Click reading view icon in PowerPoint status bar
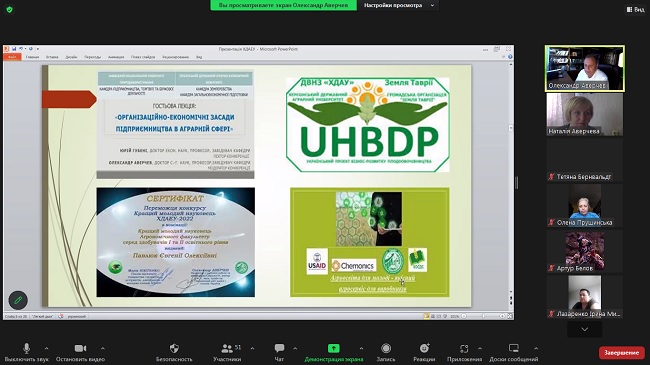650x365 pixels. [x=439, y=316]
